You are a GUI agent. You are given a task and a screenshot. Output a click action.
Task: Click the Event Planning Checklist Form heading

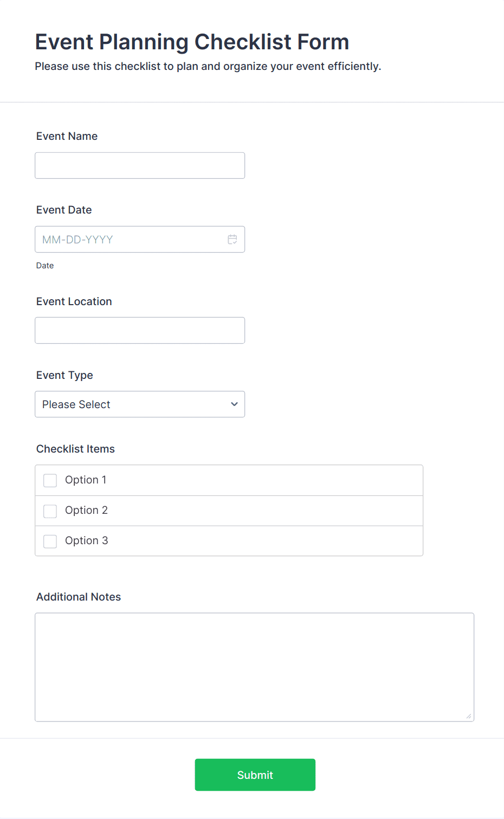[192, 42]
